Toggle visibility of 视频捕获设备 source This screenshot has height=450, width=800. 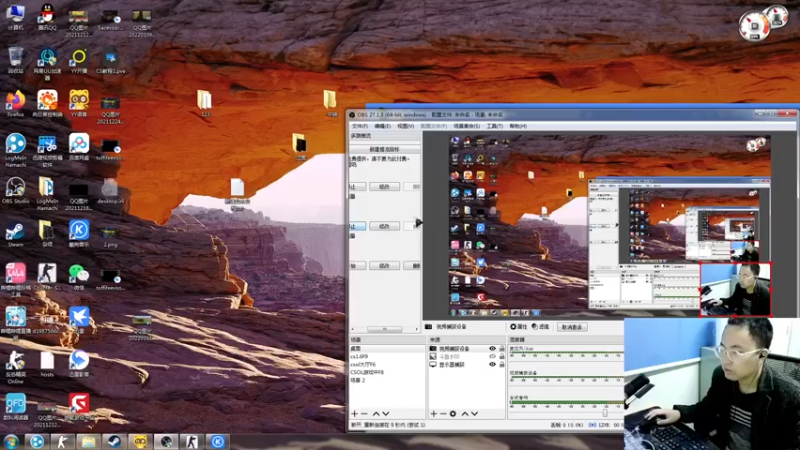tap(492, 348)
